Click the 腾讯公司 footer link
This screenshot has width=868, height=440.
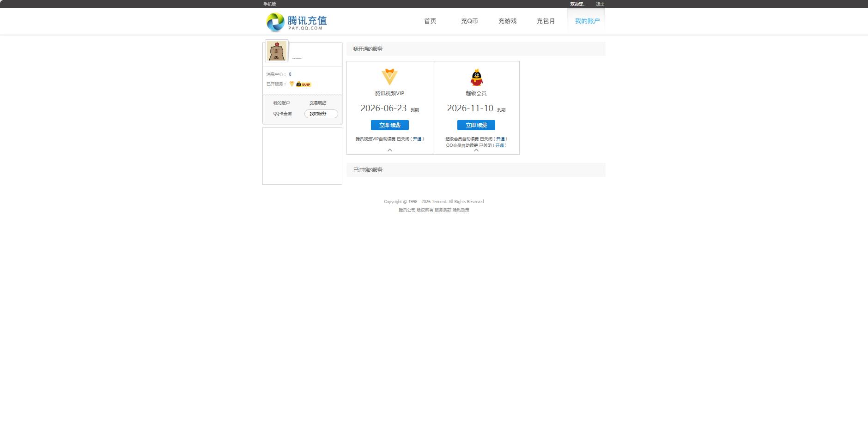pos(407,210)
